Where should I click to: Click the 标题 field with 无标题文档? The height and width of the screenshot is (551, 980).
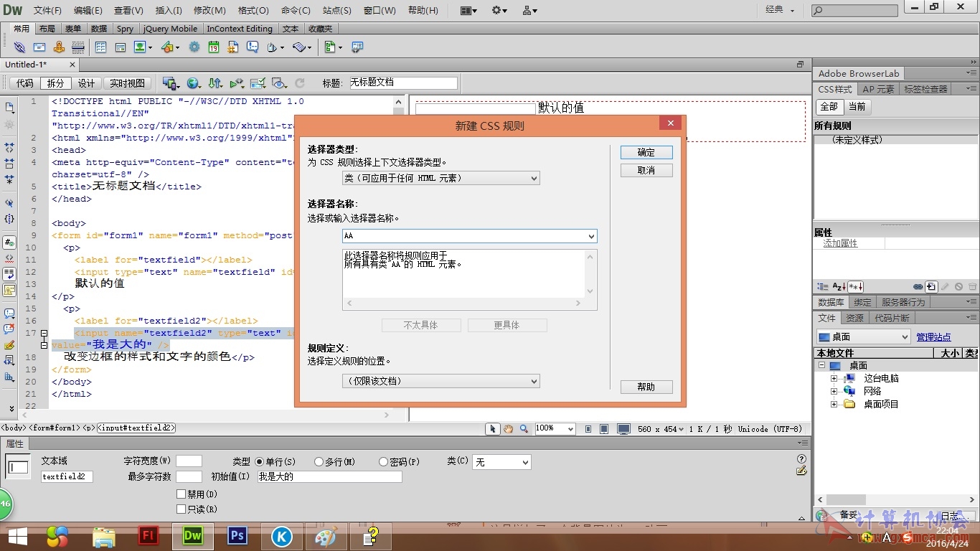click(402, 83)
